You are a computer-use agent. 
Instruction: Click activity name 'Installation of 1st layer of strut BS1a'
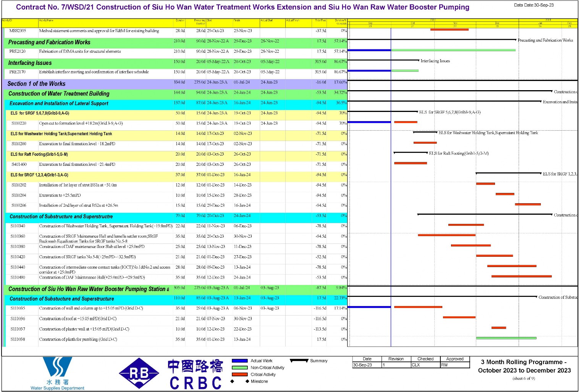(78, 185)
